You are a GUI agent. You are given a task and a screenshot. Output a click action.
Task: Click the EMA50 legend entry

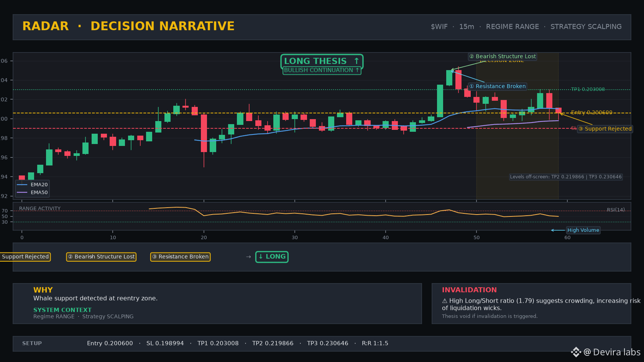click(x=33, y=192)
